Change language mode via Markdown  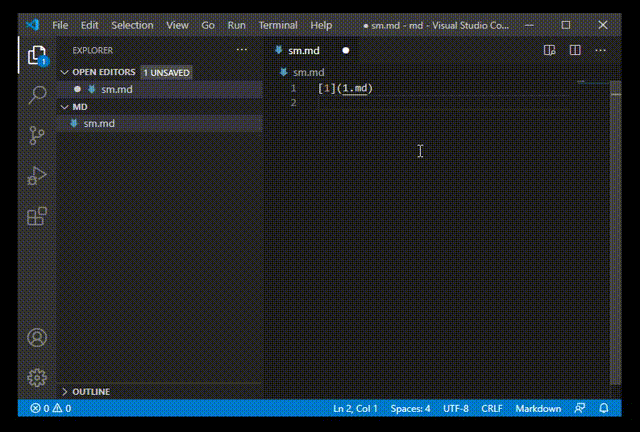coord(538,408)
